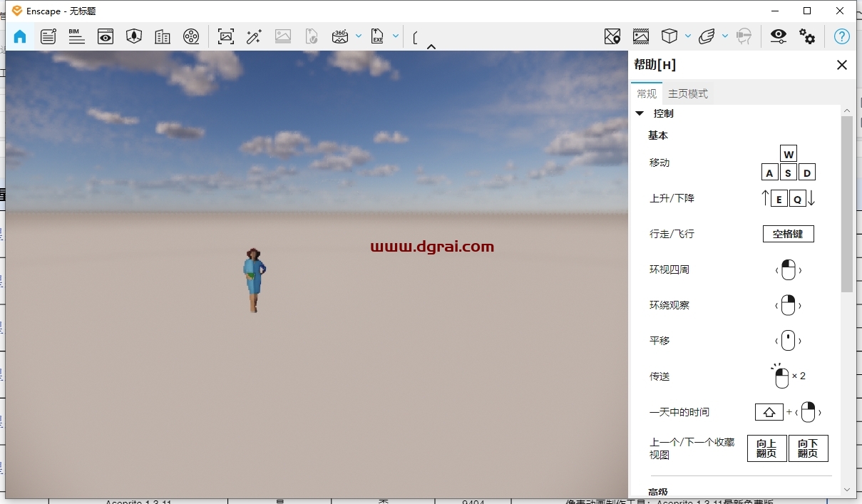Screen dimensions: 862x504
Task: Open the notes list icon next to Home
Action: (x=48, y=36)
